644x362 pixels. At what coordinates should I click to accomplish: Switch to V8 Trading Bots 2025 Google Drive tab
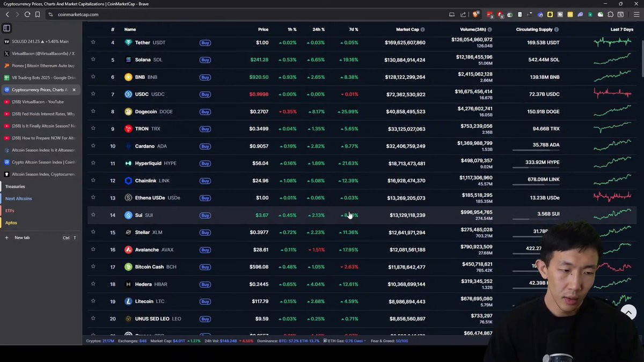coord(41,78)
